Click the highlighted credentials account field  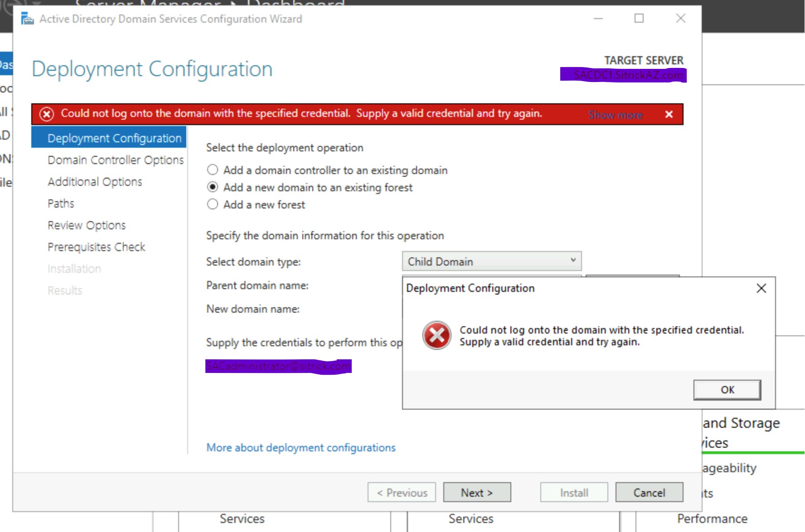[278, 365]
